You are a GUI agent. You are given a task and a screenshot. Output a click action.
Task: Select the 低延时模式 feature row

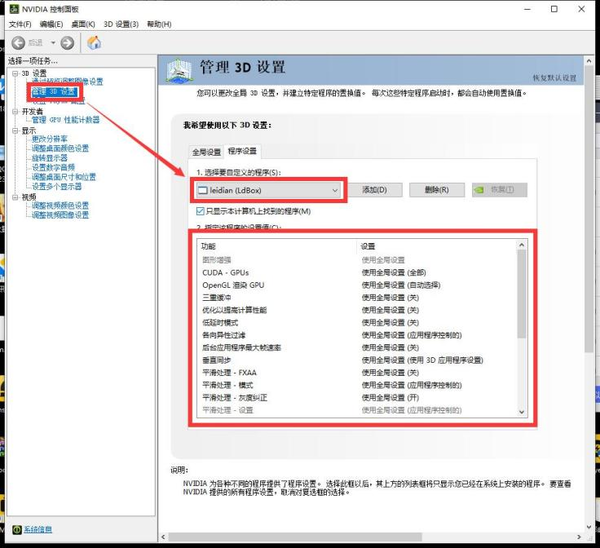pyautogui.click(x=357, y=323)
